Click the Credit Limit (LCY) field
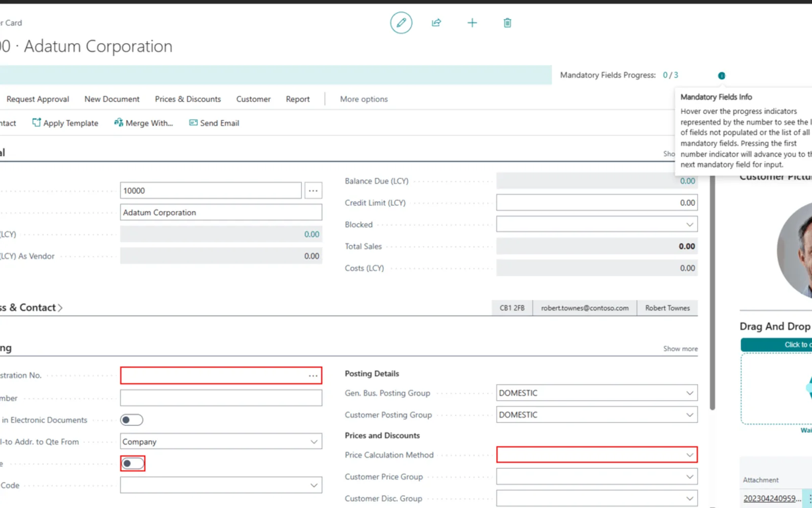This screenshot has height=508, width=812. point(597,203)
